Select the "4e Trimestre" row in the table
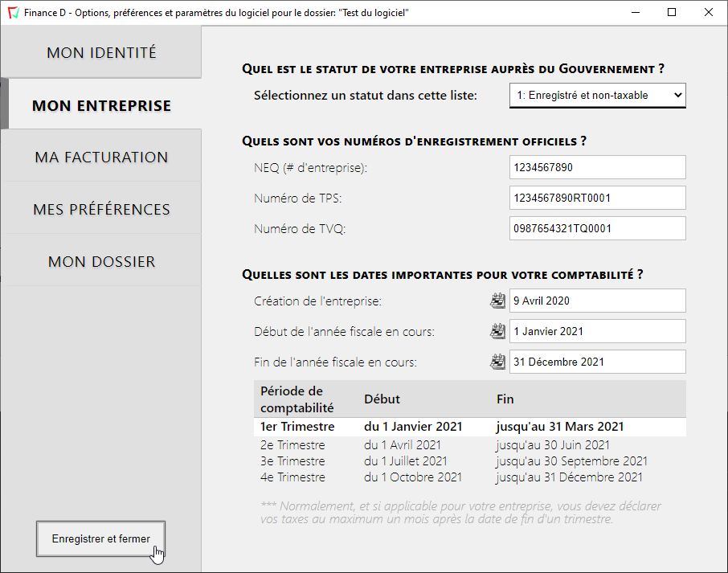Viewport: 728px width, 573px height. (x=402, y=477)
